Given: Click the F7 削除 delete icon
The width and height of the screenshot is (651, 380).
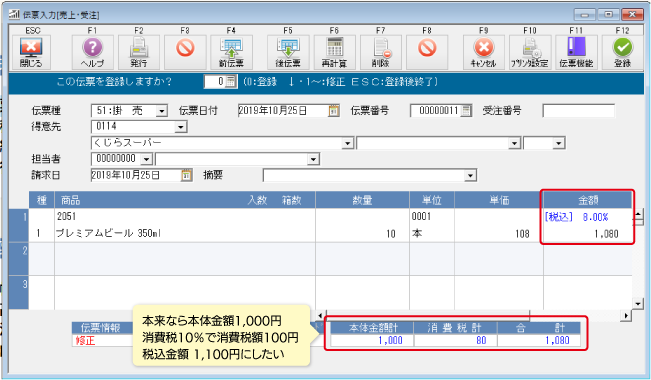Looking at the screenshot, I should (381, 52).
